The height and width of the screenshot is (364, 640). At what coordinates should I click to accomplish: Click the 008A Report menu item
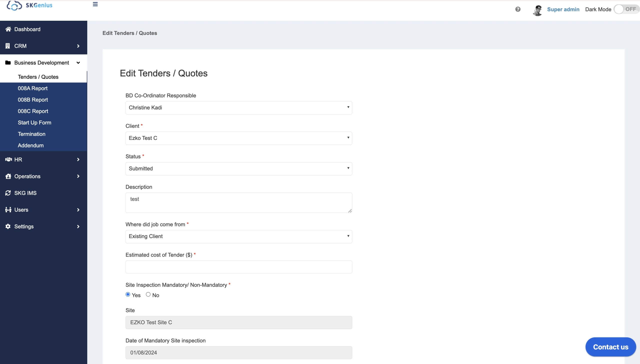click(x=32, y=88)
